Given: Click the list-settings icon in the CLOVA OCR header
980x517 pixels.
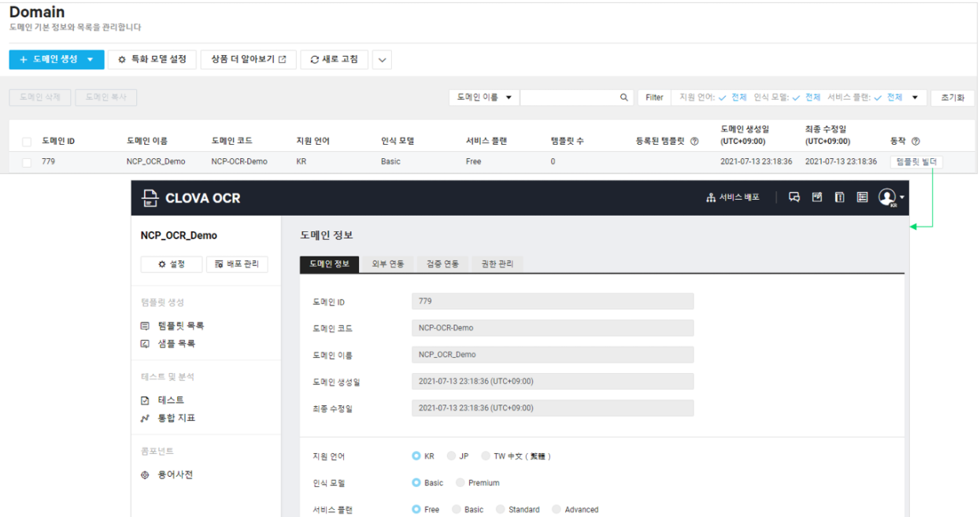Looking at the screenshot, I should tap(863, 198).
